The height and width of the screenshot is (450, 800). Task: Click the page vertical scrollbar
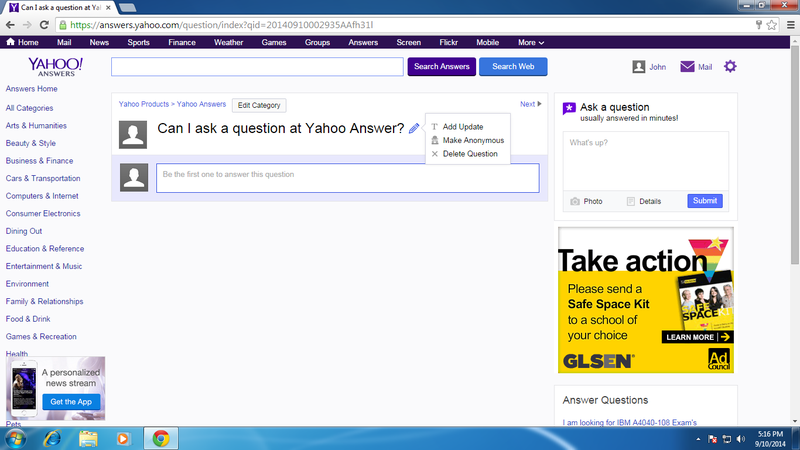[x=795, y=153]
